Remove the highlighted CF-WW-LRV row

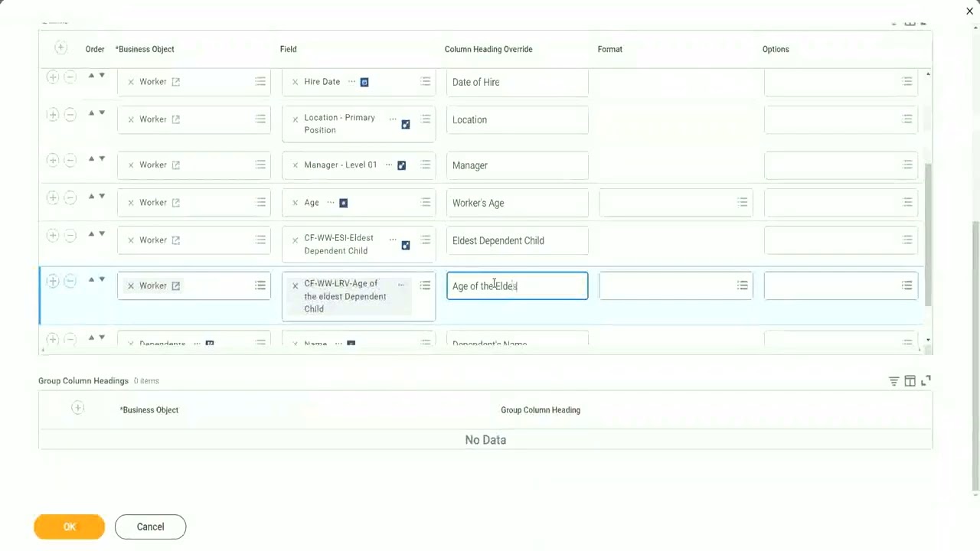(x=70, y=281)
